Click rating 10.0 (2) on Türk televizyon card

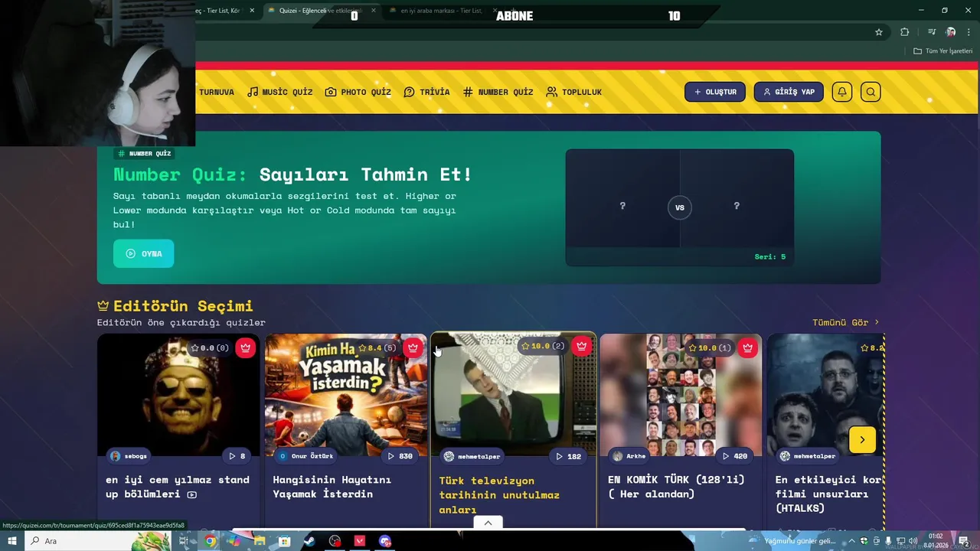[543, 346]
